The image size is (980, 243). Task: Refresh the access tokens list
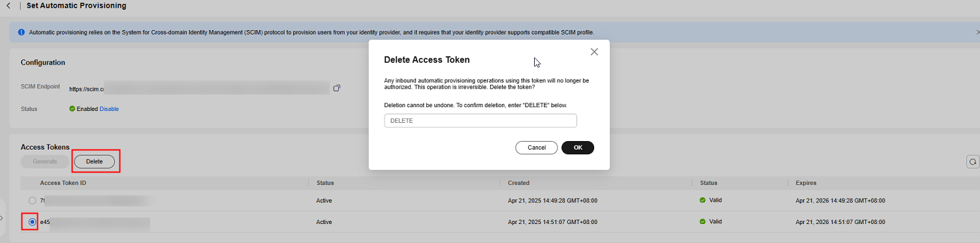(x=972, y=161)
